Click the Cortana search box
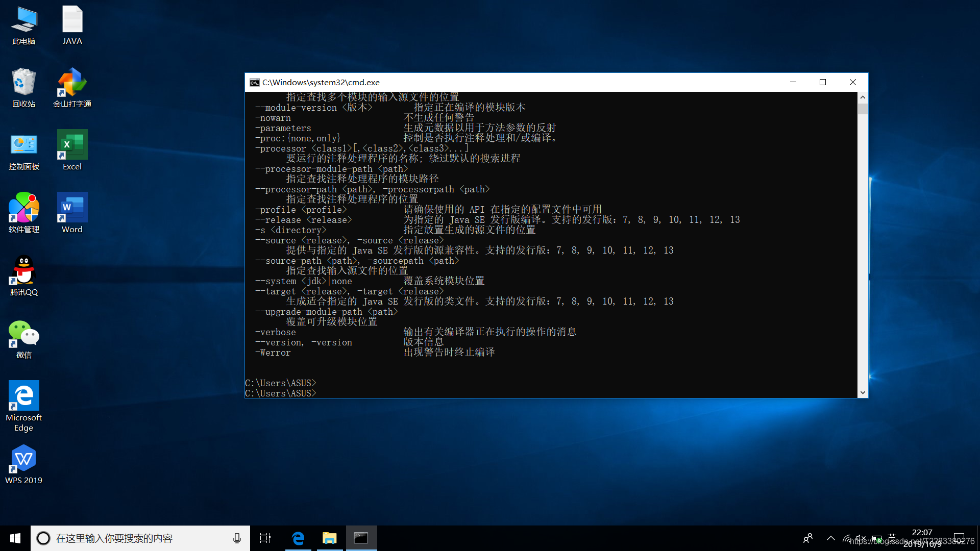The height and width of the screenshot is (551, 980). coord(140,538)
